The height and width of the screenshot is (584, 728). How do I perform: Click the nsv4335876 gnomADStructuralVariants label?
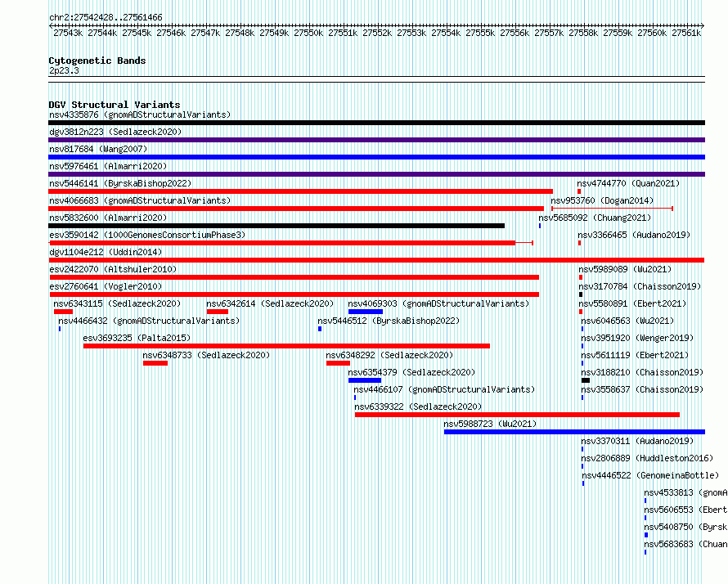pyautogui.click(x=140, y=115)
